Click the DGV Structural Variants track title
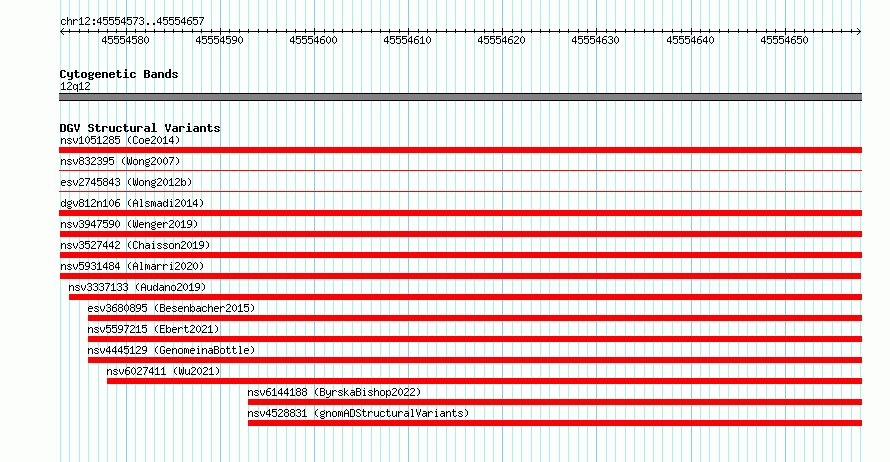 140,128
